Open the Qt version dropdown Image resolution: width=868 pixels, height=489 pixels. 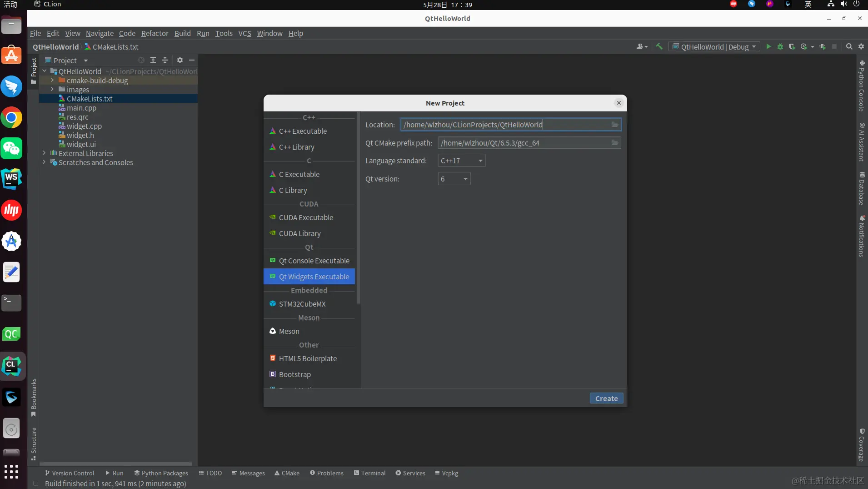[x=454, y=179]
